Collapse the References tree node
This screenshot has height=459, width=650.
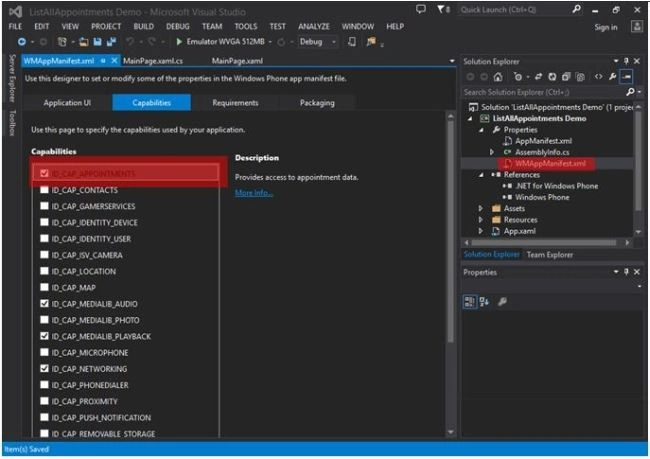[x=480, y=175]
